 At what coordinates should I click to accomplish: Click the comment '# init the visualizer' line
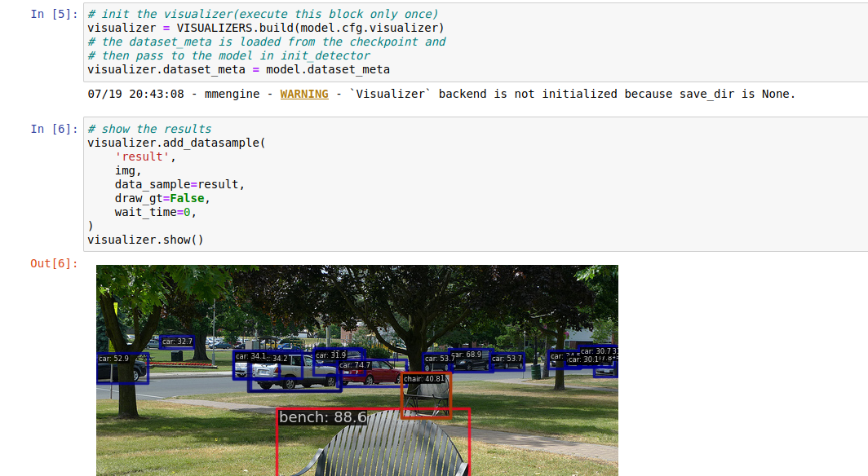tap(263, 14)
